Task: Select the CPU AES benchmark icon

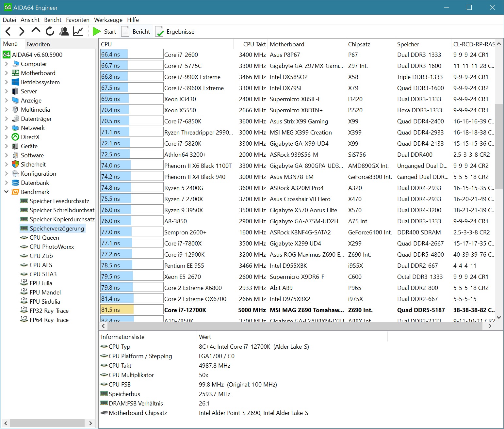Action: point(24,265)
